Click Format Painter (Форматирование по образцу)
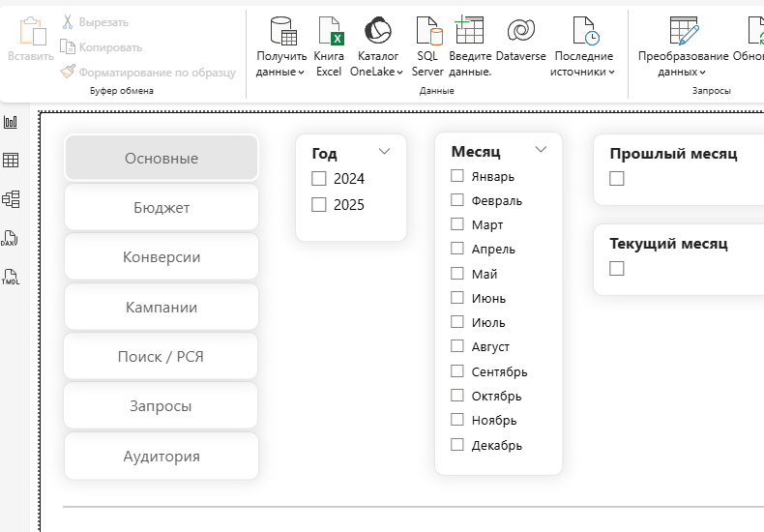This screenshot has height=532, width=764. pyautogui.click(x=148, y=73)
